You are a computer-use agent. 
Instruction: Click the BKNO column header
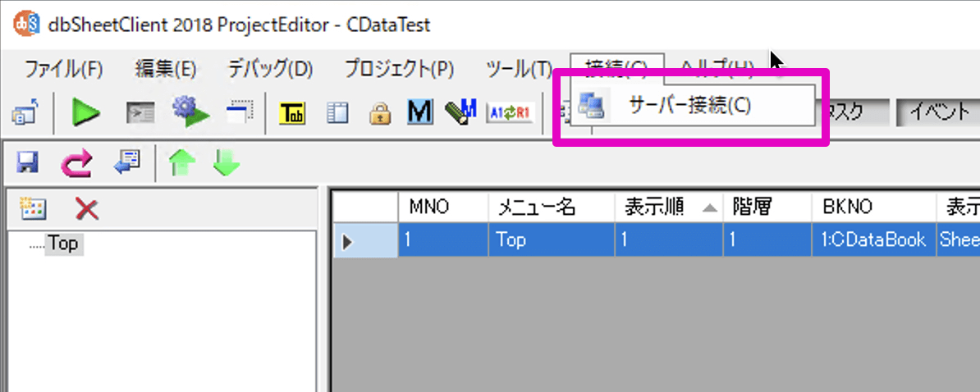click(x=874, y=207)
